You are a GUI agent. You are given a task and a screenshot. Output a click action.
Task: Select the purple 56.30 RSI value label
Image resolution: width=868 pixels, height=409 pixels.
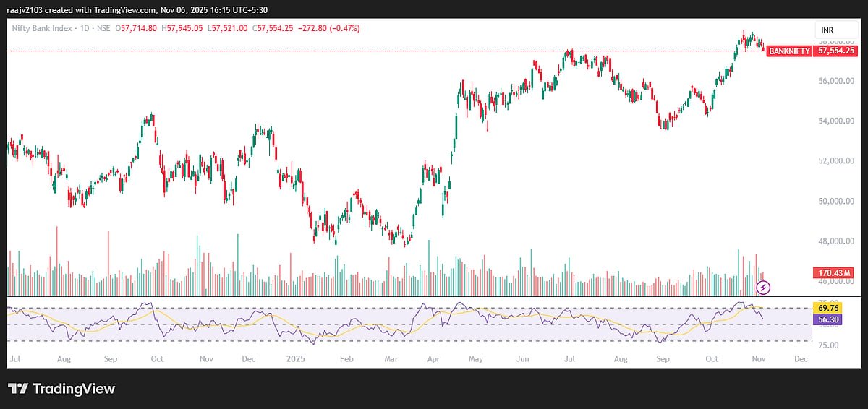826,319
